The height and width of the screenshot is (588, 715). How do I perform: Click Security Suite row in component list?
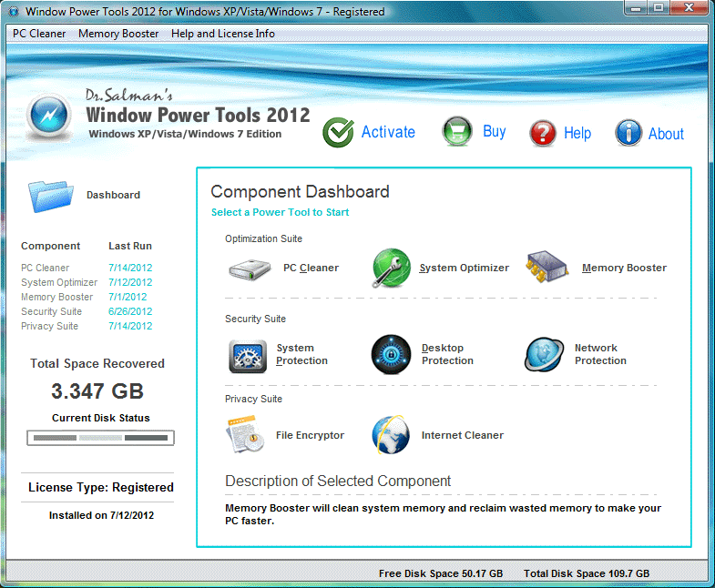pyautogui.click(x=87, y=312)
